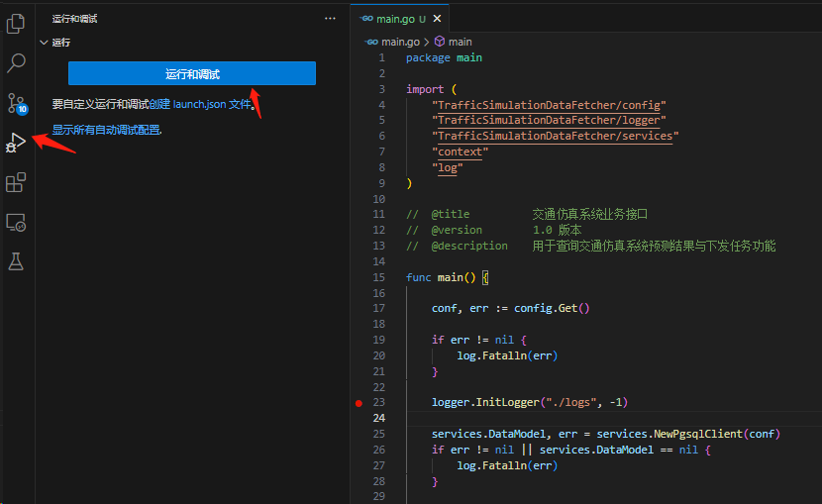Image resolution: width=822 pixels, height=504 pixels.
Task: Open Source Control with 10 badge
Action: click(x=16, y=103)
